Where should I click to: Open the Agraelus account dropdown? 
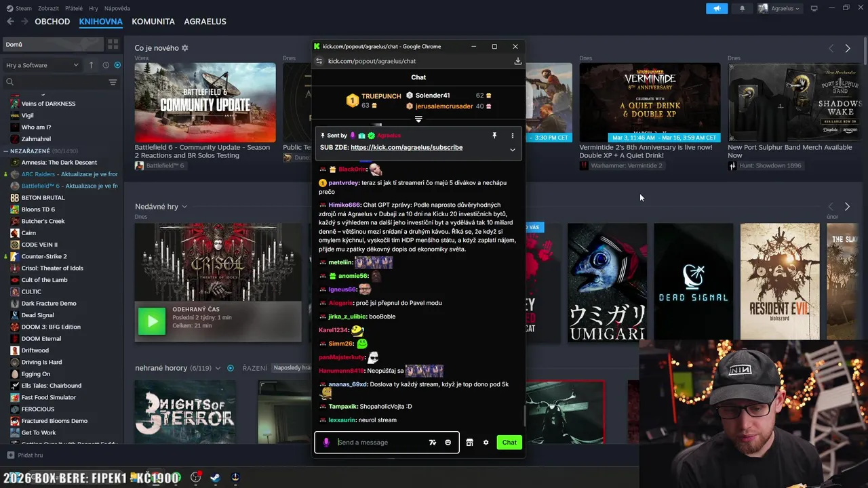tap(778, 8)
